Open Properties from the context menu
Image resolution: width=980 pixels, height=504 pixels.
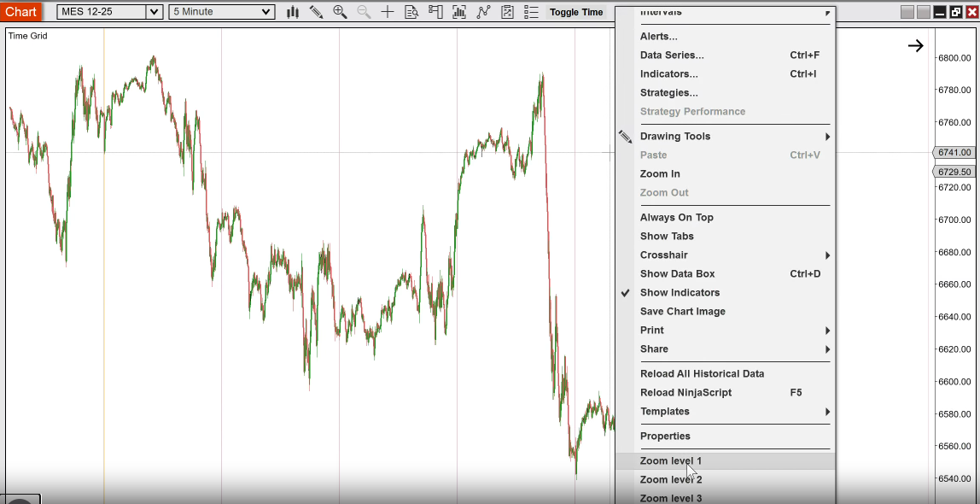(x=725, y=437)
